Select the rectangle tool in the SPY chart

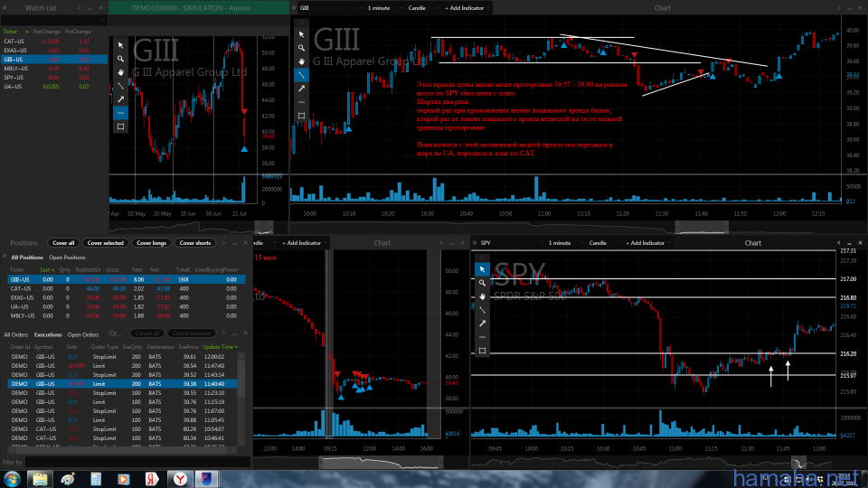tap(482, 351)
